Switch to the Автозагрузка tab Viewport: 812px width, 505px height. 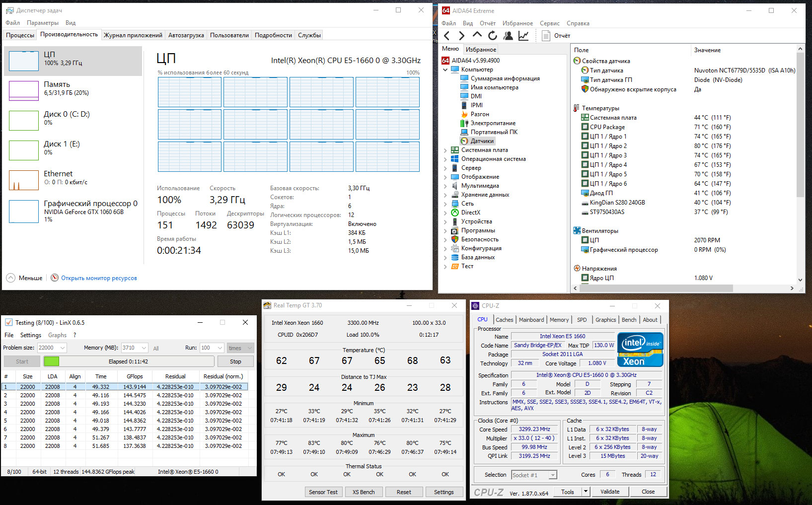[x=186, y=35]
